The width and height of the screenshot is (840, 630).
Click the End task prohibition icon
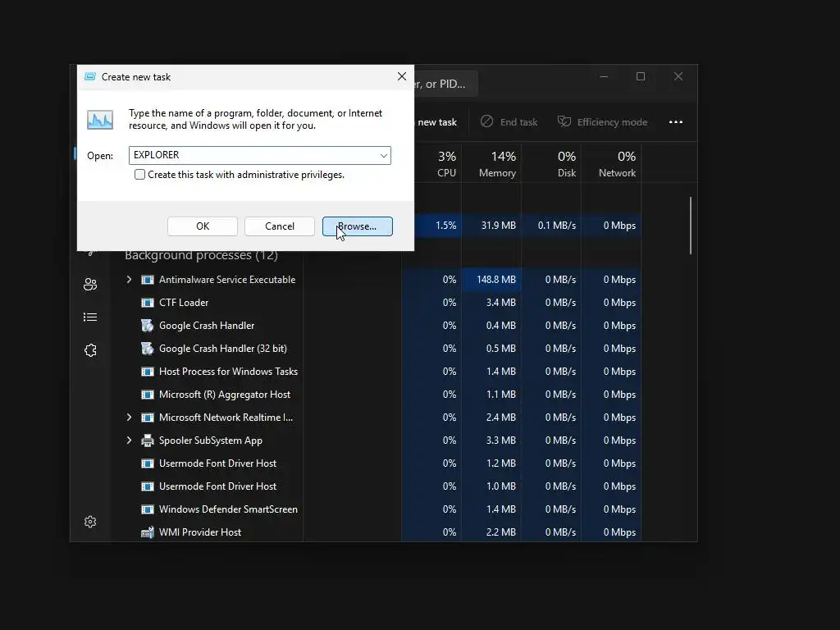486,121
